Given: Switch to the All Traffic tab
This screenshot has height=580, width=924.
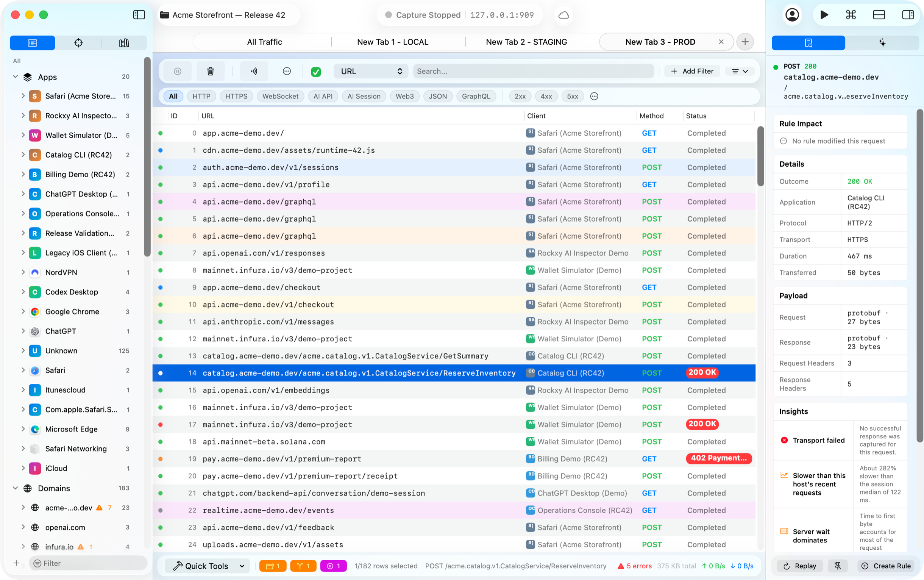Looking at the screenshot, I should tap(264, 42).
